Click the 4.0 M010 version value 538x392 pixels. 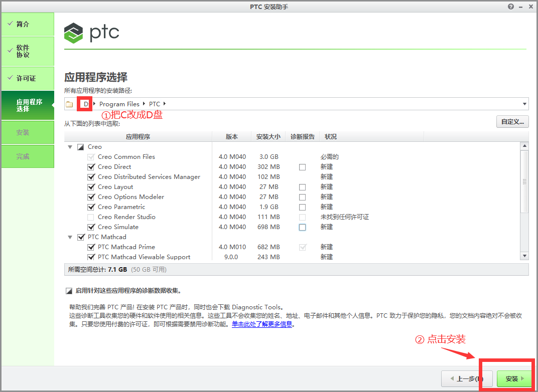(232, 247)
